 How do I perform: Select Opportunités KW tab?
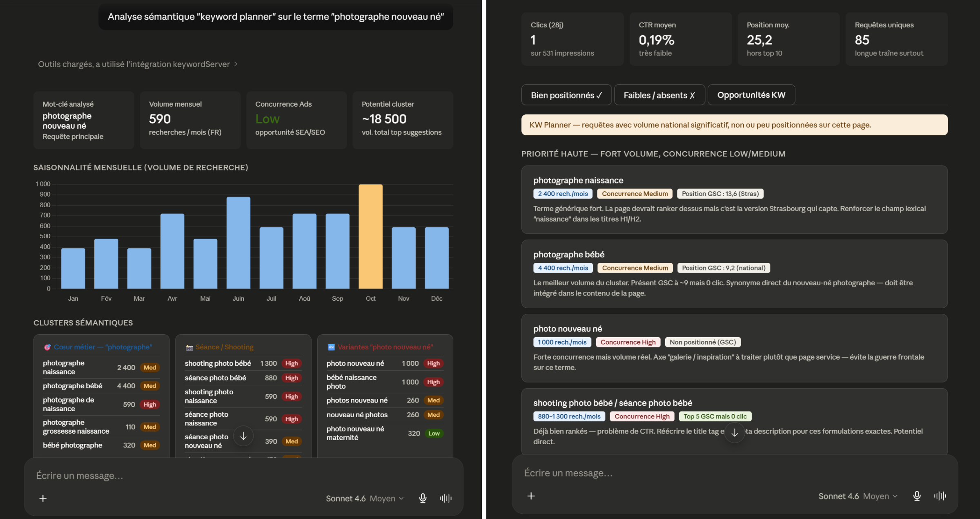[751, 95]
